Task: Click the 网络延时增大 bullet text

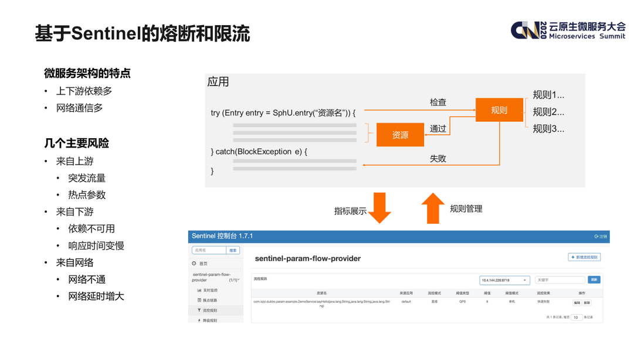Action: pos(96,296)
